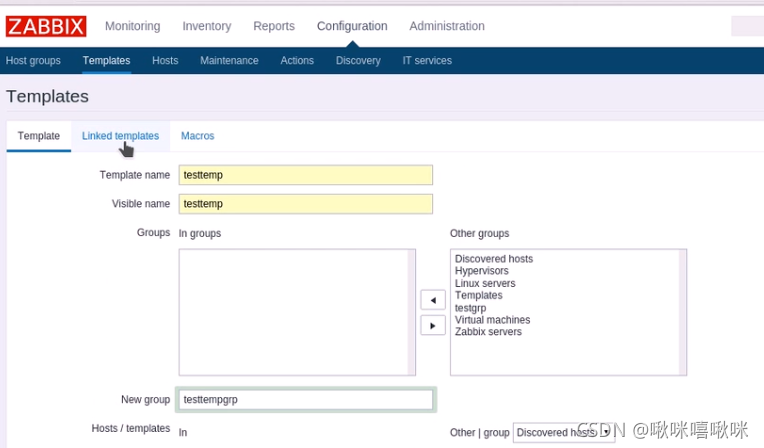Switch to the Linked templates tab
Viewport: 764px width, 448px height.
(120, 136)
